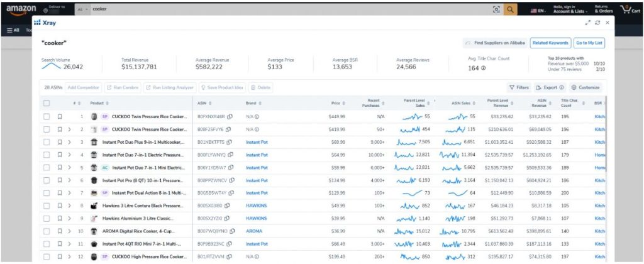Click the Amazon logo
The width and height of the screenshot is (644, 264).
pyautogui.click(x=21, y=10)
